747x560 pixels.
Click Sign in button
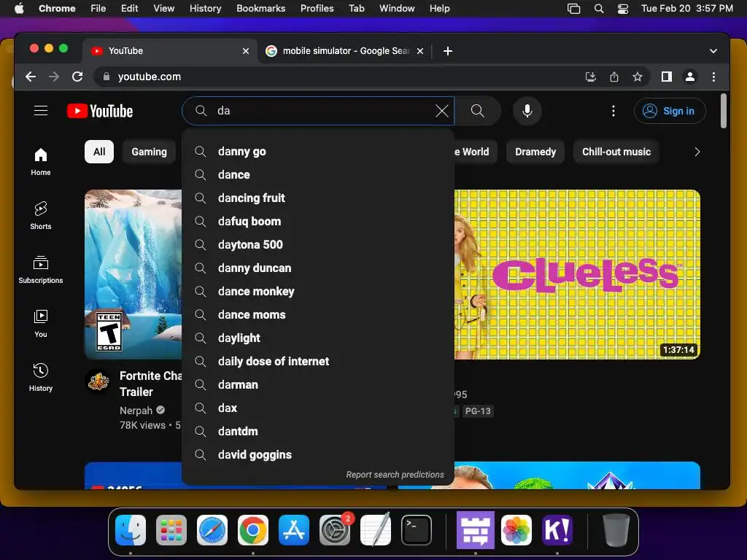[670, 111]
